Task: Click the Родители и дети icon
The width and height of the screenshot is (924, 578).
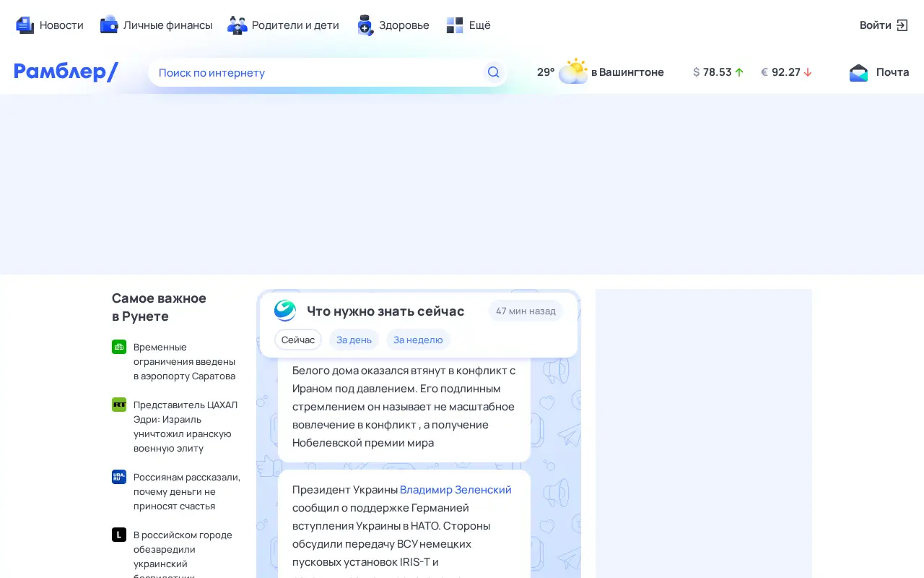Action: (x=237, y=25)
